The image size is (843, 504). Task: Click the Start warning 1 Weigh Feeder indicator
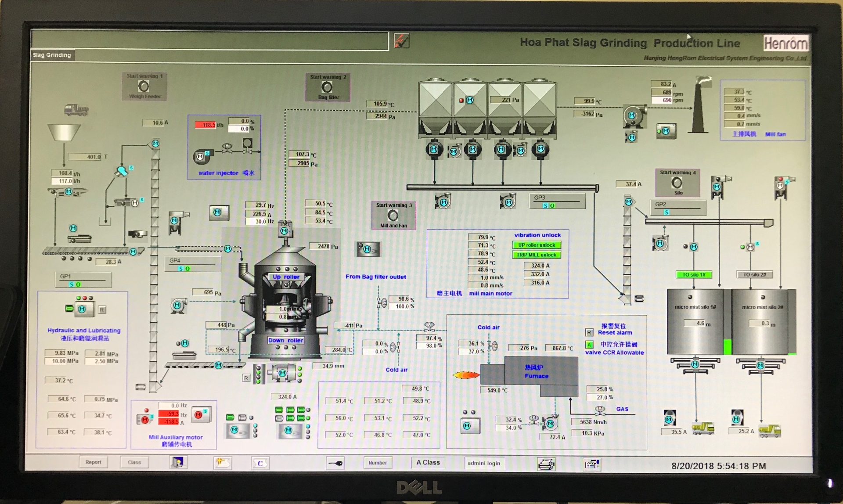point(144,86)
